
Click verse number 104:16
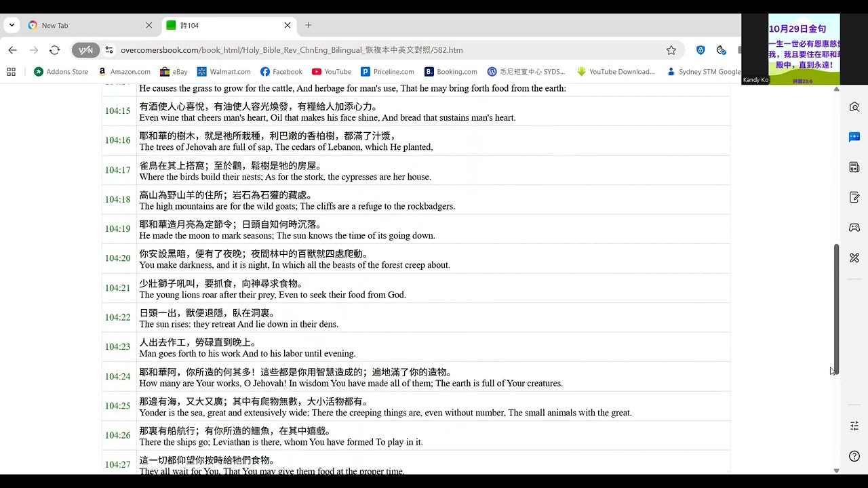pos(117,140)
